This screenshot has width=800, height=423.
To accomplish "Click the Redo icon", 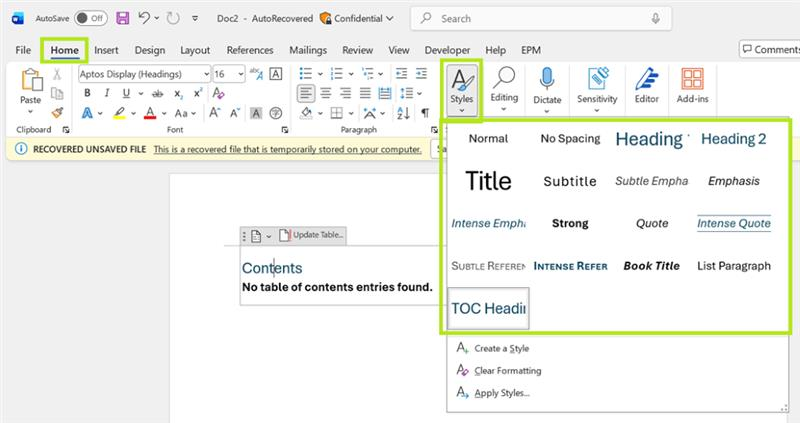I will pyautogui.click(x=173, y=18).
